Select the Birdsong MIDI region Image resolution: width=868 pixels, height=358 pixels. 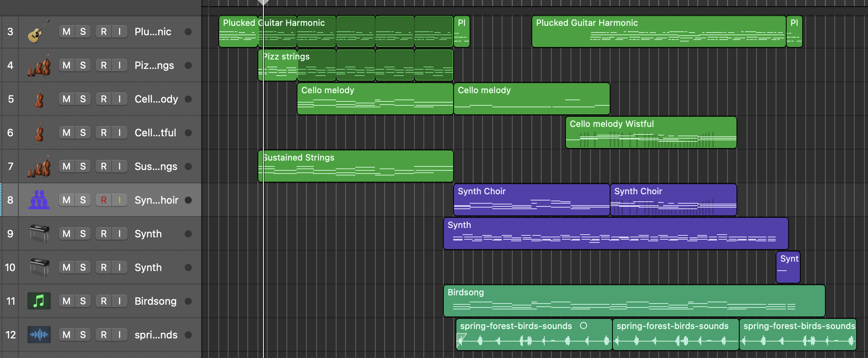634,301
